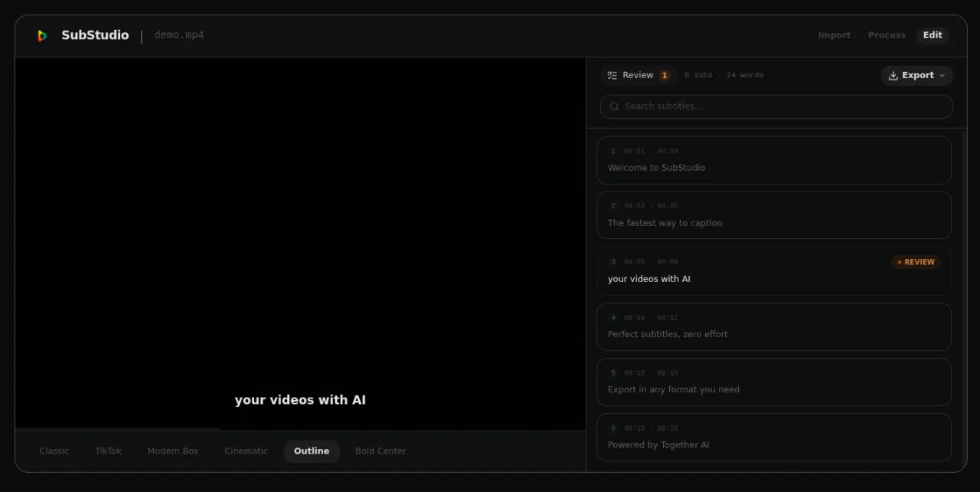Expand the Export dropdown chevron
The image size is (980, 492).
pyautogui.click(x=942, y=75)
